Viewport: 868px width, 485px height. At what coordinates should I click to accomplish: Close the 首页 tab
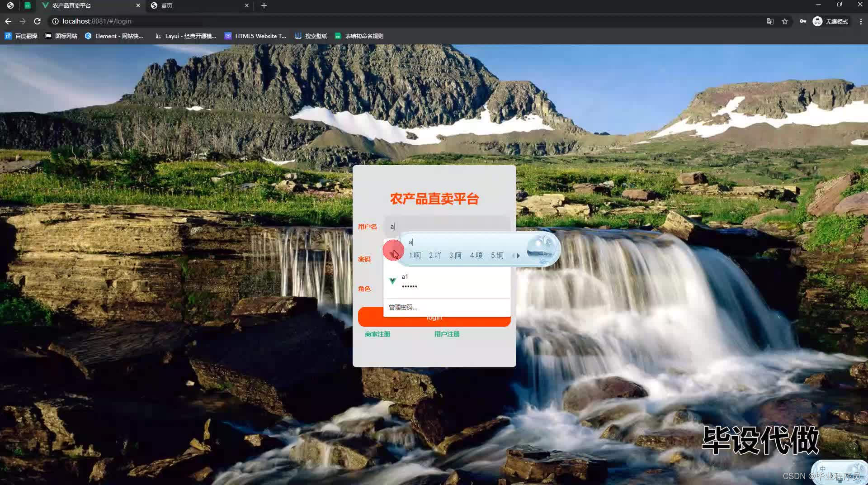pyautogui.click(x=246, y=5)
